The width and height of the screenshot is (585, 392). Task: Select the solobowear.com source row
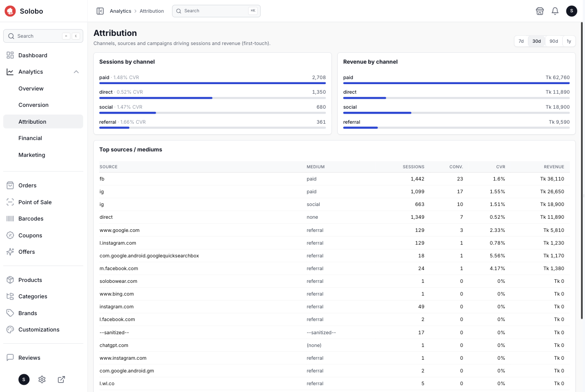click(334, 281)
